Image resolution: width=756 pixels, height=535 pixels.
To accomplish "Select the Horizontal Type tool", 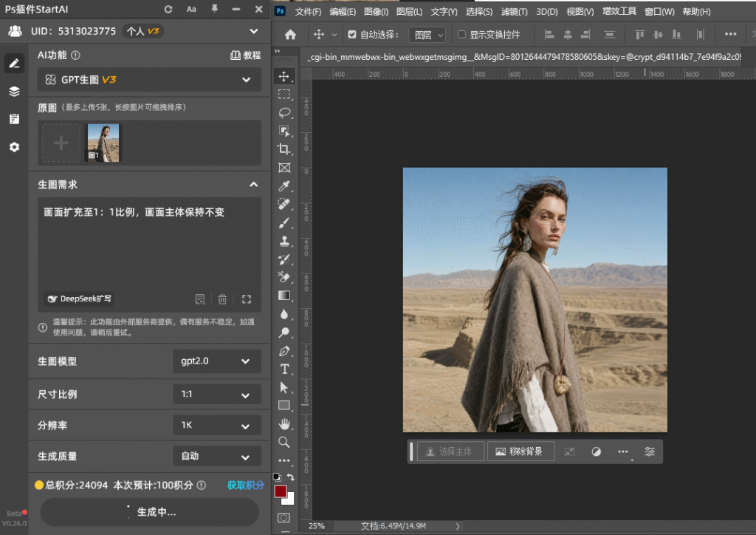I will (x=284, y=369).
